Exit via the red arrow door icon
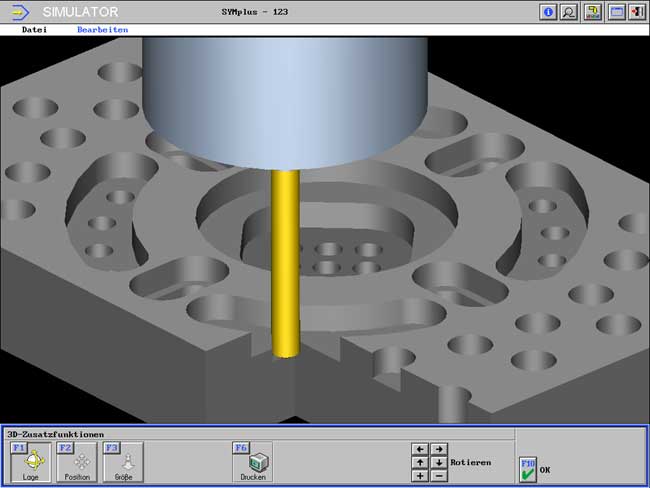Viewport: 650px width, 488px height. [637, 12]
